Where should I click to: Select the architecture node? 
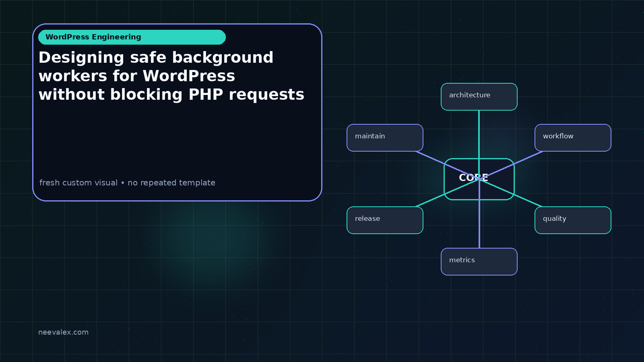(x=479, y=97)
